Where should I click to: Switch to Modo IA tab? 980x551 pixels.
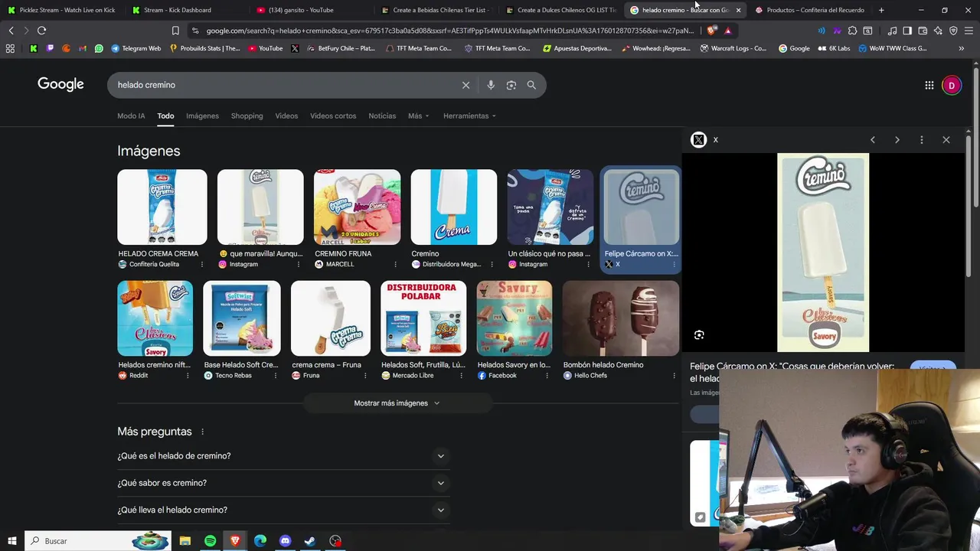[131, 116]
